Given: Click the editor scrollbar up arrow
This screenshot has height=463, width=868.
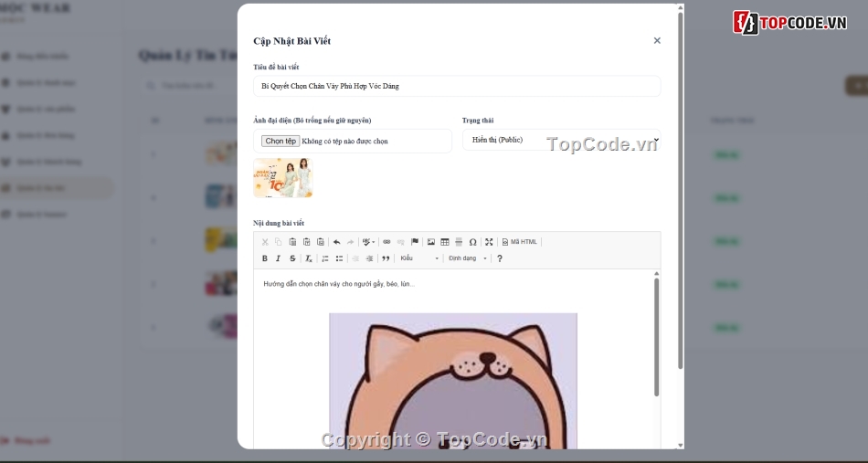Looking at the screenshot, I should coord(657,273).
